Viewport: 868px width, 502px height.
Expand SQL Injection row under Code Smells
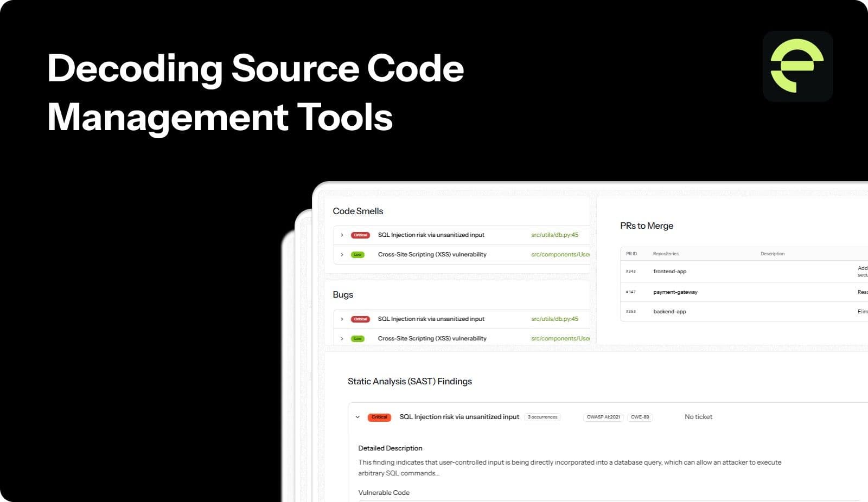(342, 235)
